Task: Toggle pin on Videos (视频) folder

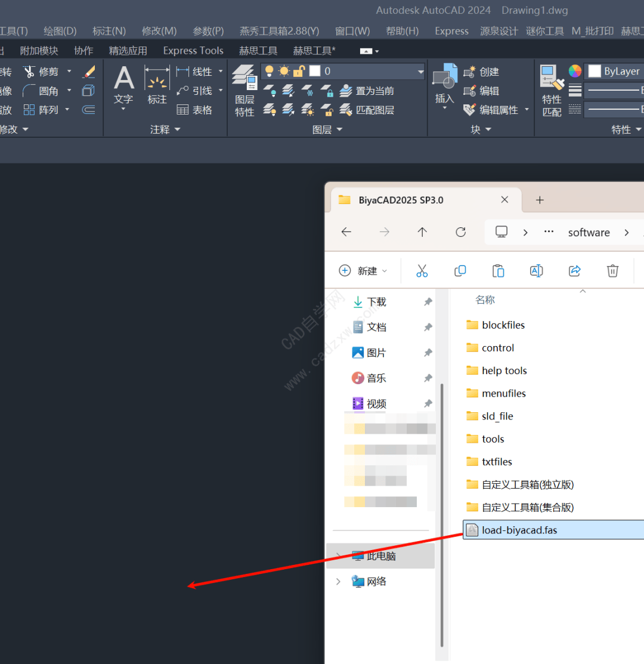Action: (x=428, y=403)
